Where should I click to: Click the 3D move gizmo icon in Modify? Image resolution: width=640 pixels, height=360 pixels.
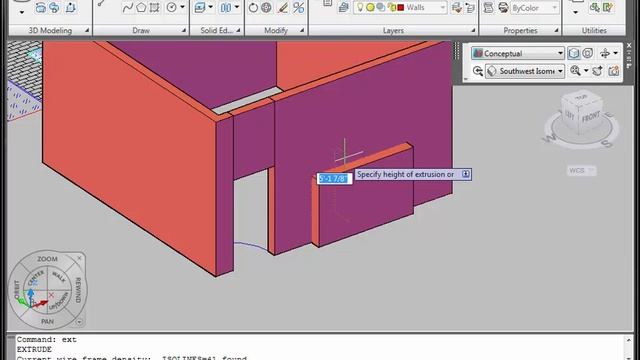pyautogui.click(x=266, y=7)
